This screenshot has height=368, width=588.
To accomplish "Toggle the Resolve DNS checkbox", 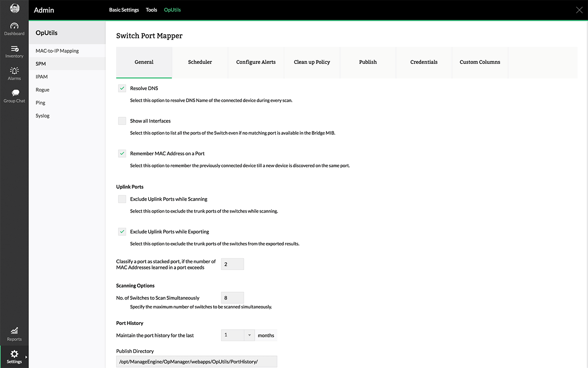I will pyautogui.click(x=122, y=88).
